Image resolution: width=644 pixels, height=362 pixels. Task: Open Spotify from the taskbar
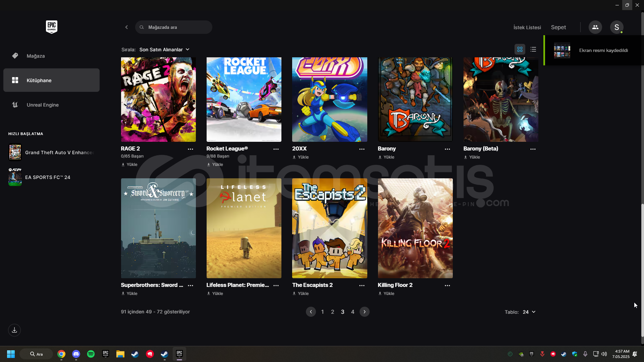[x=91, y=354]
